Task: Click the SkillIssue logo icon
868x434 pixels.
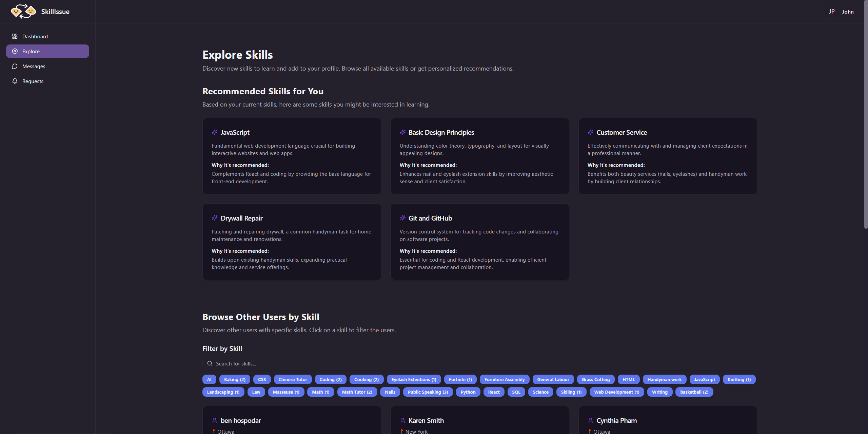Action: tap(23, 11)
